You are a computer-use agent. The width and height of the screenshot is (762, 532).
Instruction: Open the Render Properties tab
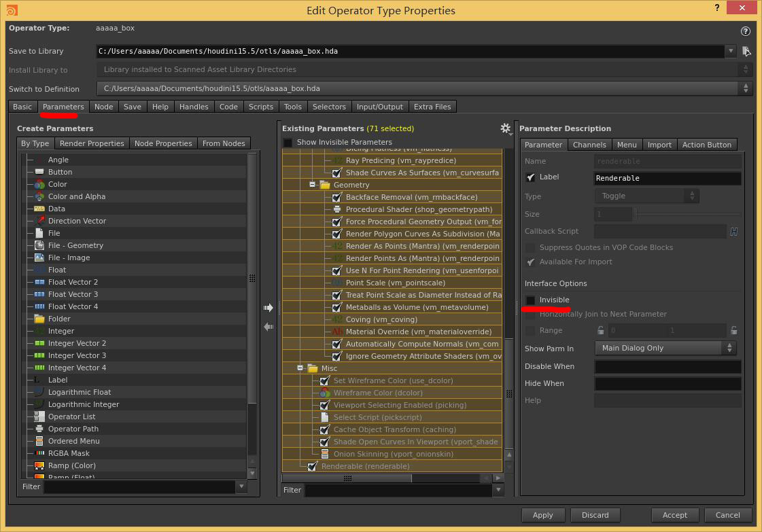[92, 143]
